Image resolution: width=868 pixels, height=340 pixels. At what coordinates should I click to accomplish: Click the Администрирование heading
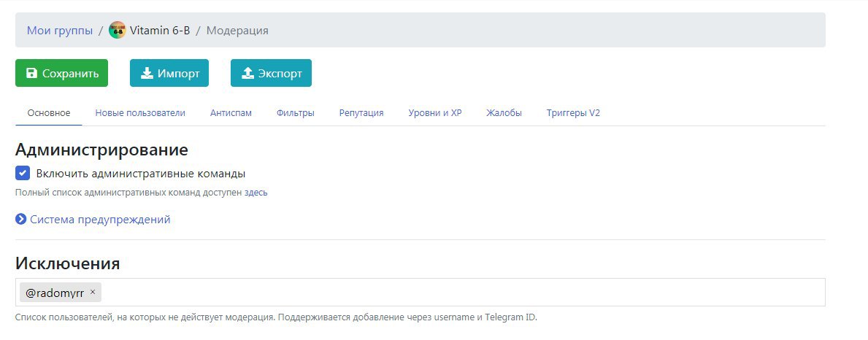(x=102, y=150)
